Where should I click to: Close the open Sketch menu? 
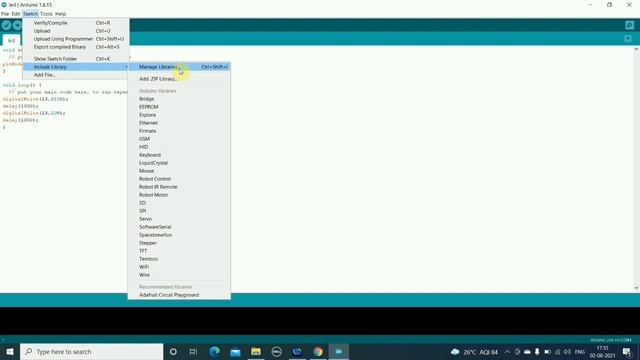(x=30, y=14)
